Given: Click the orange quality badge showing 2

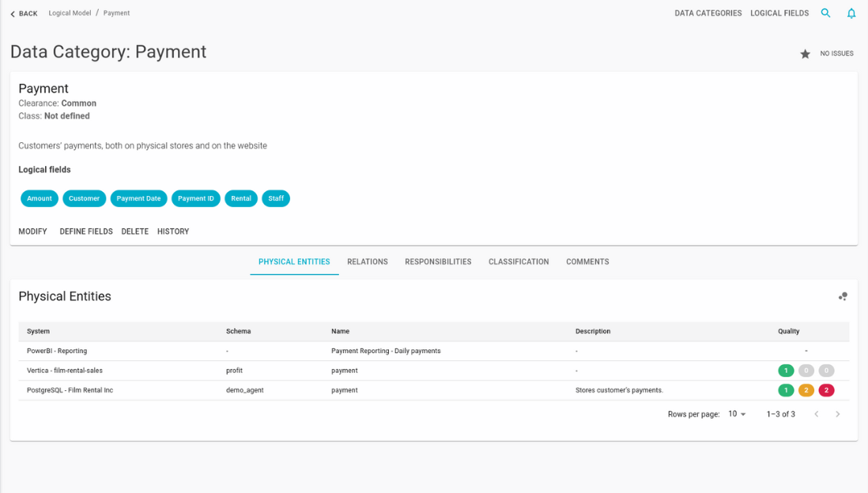Looking at the screenshot, I should [806, 390].
